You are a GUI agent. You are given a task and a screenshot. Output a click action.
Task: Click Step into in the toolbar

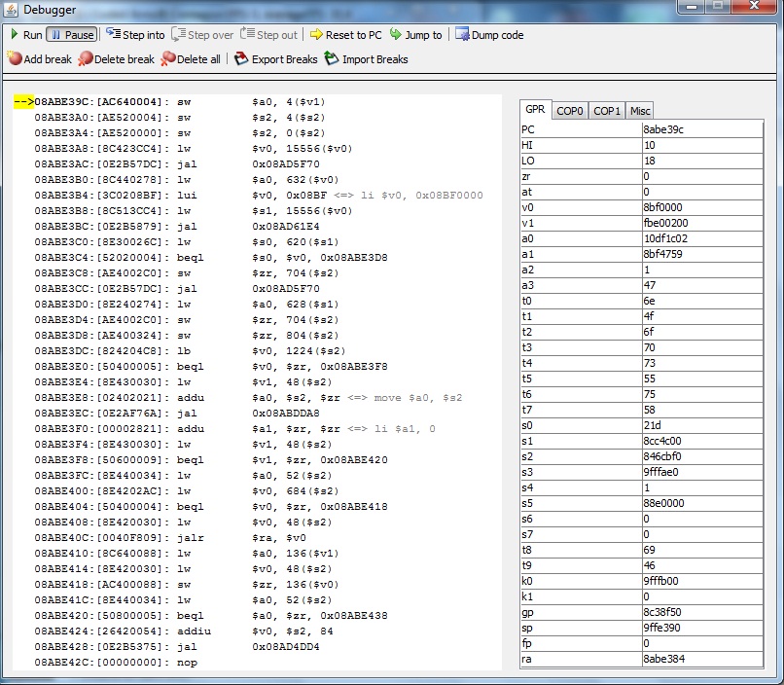point(135,35)
